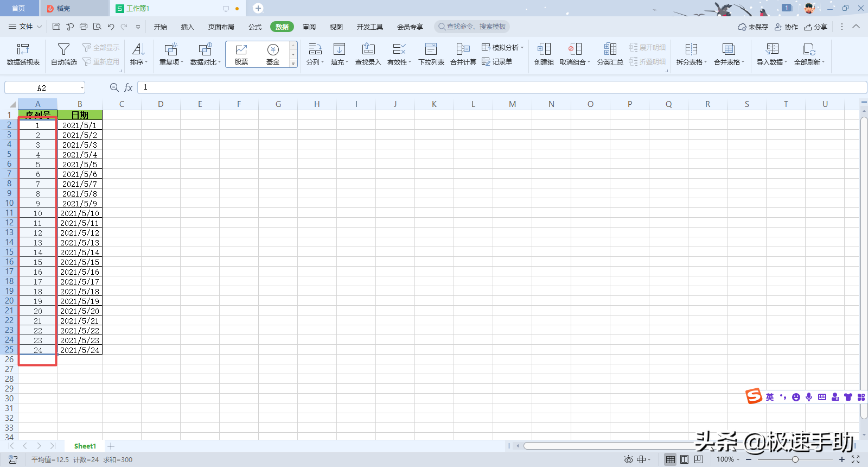The width and height of the screenshot is (868, 467).
Task: Select the 基金 fund data type
Action: (x=273, y=55)
